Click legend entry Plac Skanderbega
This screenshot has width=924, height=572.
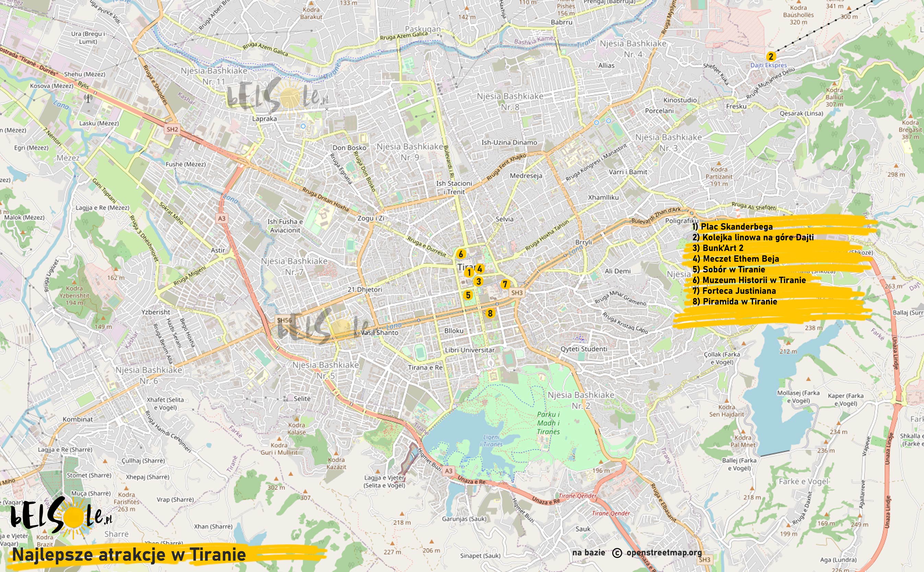coord(733,227)
